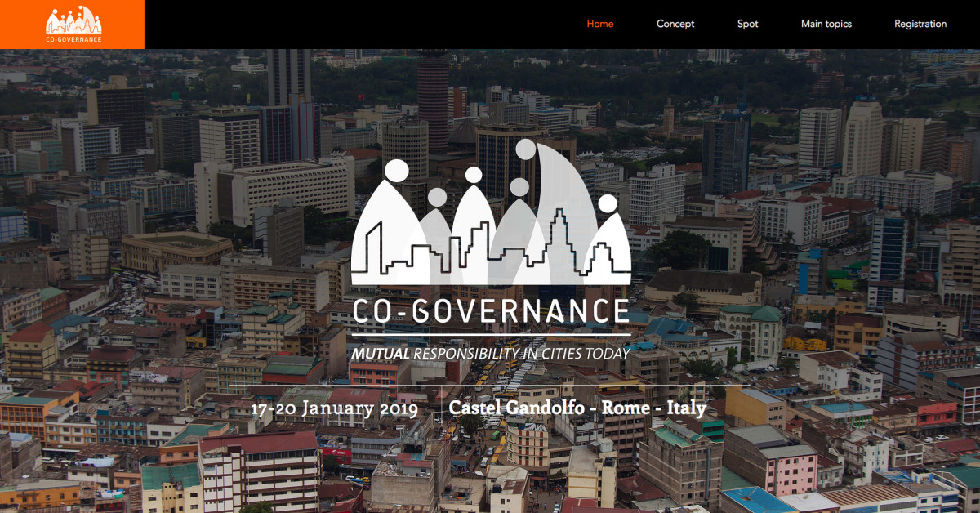Click the "17-20 January 2019" date text
This screenshot has width=980, height=513.
click(335, 408)
